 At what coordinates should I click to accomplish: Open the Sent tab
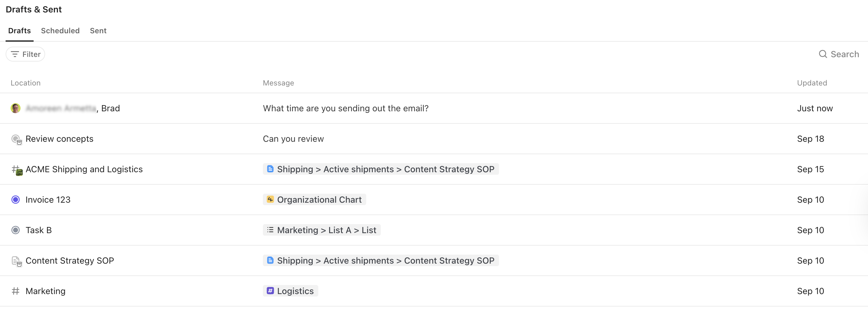98,31
